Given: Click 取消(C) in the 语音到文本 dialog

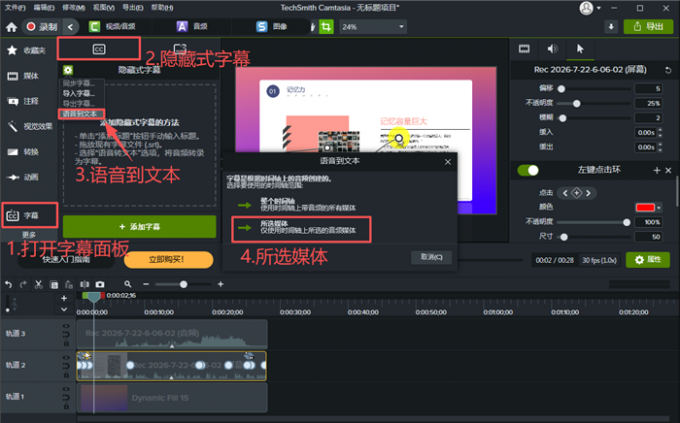Looking at the screenshot, I should (x=432, y=257).
